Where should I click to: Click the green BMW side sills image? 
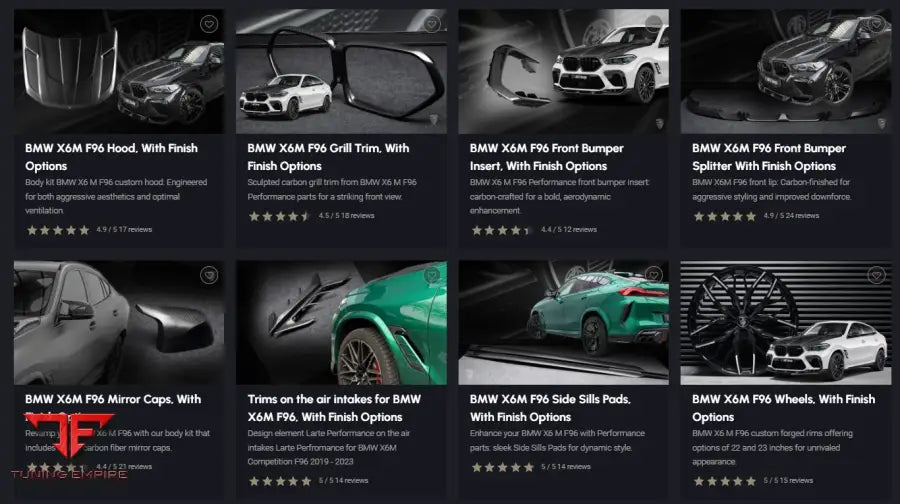tap(563, 323)
